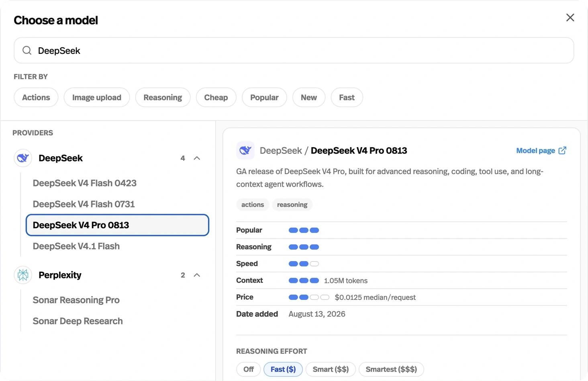Click the Perplexity provider logo icon
Viewport: 588px width, 381px height.
tap(23, 275)
